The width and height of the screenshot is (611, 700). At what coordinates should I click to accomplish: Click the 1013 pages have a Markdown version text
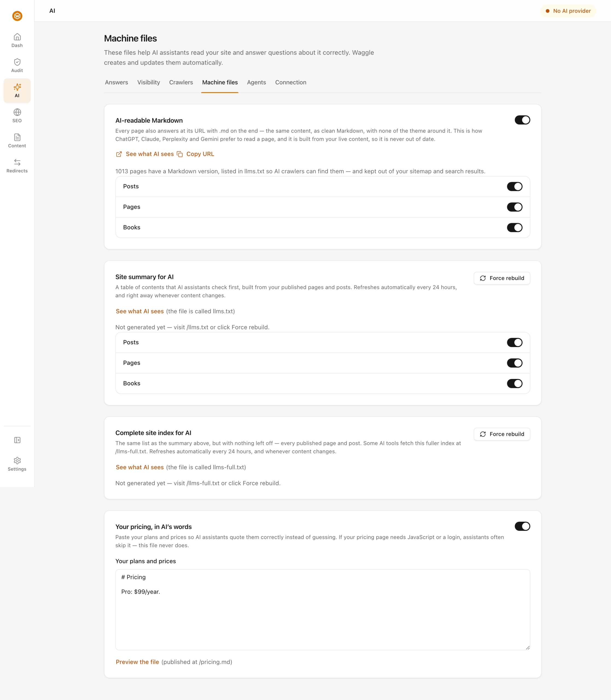point(300,171)
